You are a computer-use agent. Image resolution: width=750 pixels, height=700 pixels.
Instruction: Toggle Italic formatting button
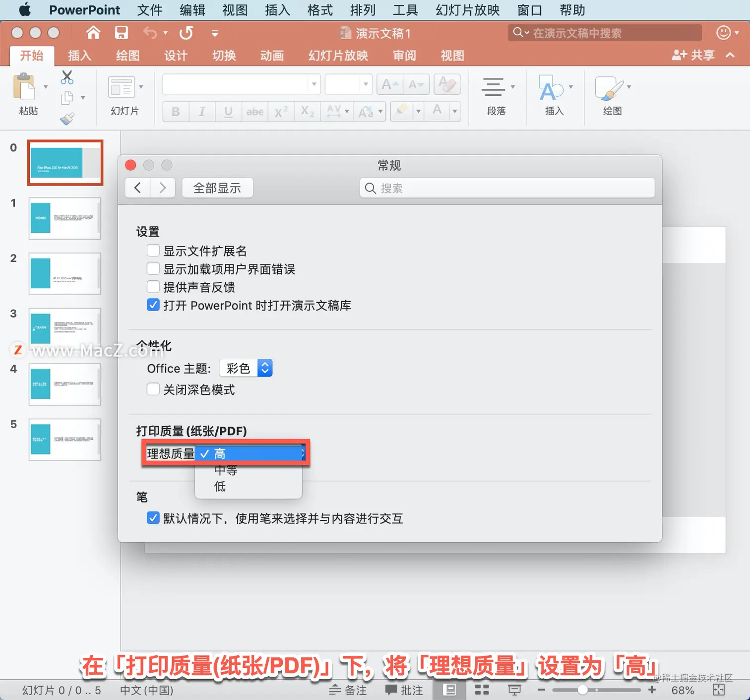[202, 112]
